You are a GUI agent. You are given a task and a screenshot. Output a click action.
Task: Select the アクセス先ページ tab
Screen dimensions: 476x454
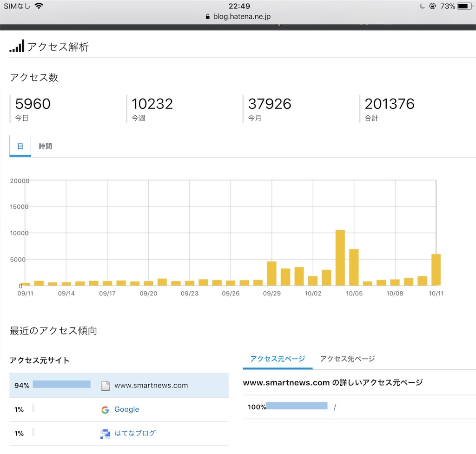(x=348, y=359)
